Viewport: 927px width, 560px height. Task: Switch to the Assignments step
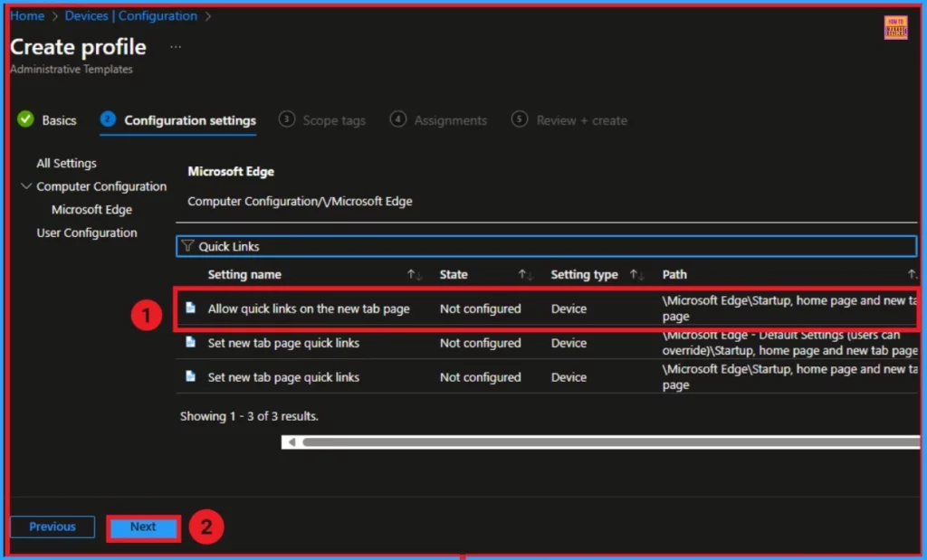[x=438, y=120]
